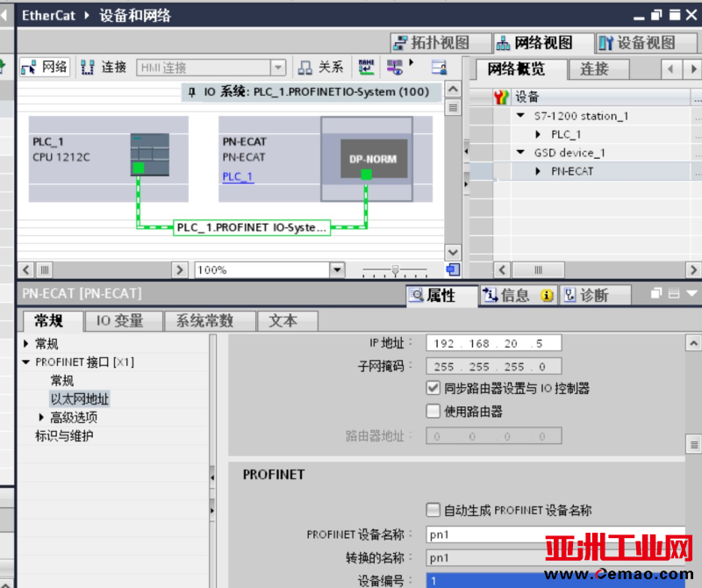The height and width of the screenshot is (588, 702).
Task: Click the zoom slider handle
Action: [x=396, y=269]
